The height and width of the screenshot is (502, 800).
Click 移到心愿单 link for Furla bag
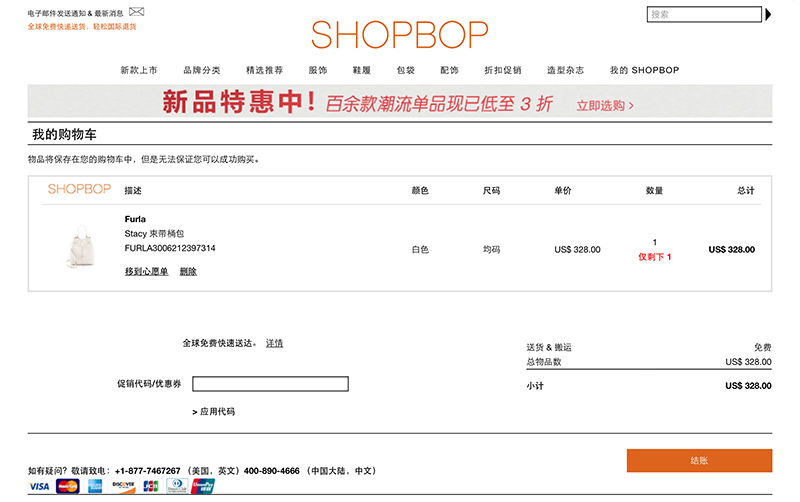pyautogui.click(x=146, y=271)
